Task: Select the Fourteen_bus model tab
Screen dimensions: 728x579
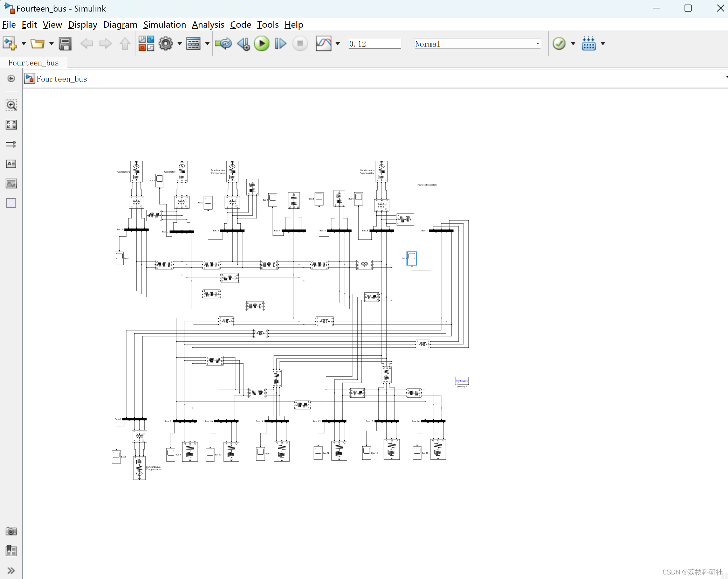Action: [34, 63]
